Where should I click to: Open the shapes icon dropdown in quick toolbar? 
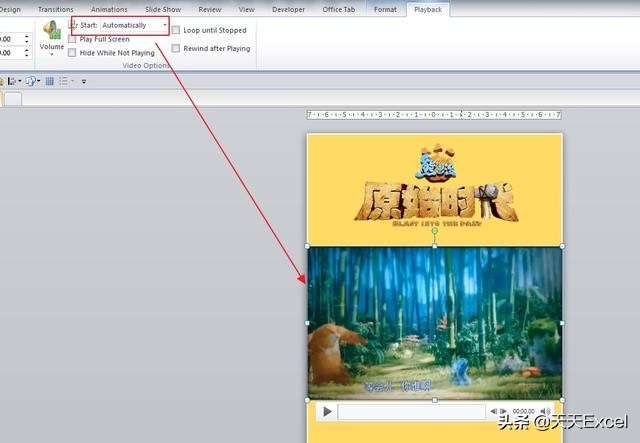tap(33, 81)
